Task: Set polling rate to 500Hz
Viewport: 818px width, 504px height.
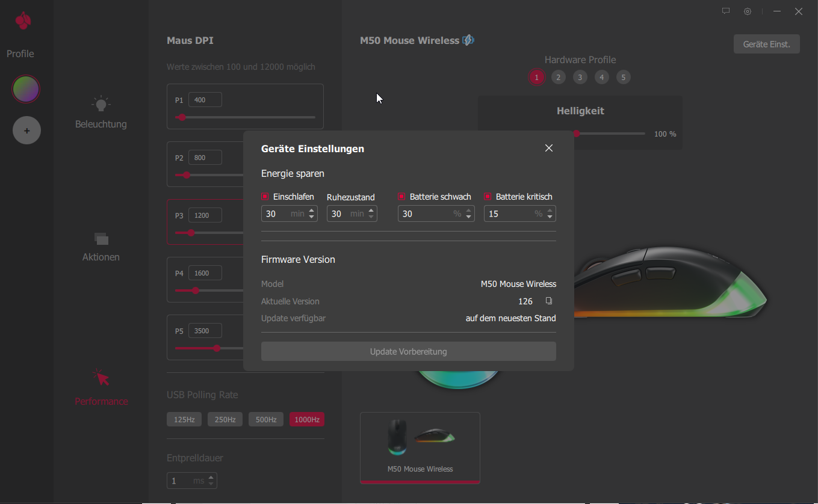Action: click(266, 419)
